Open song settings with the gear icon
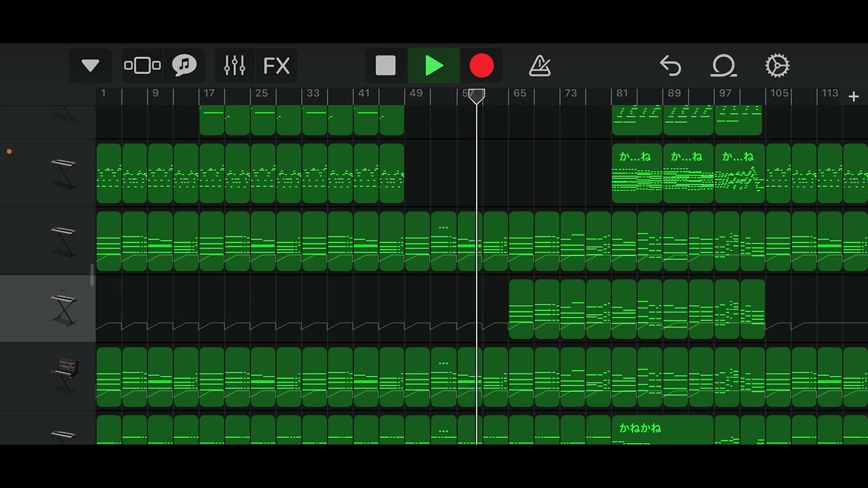This screenshot has width=868, height=488. point(777,66)
